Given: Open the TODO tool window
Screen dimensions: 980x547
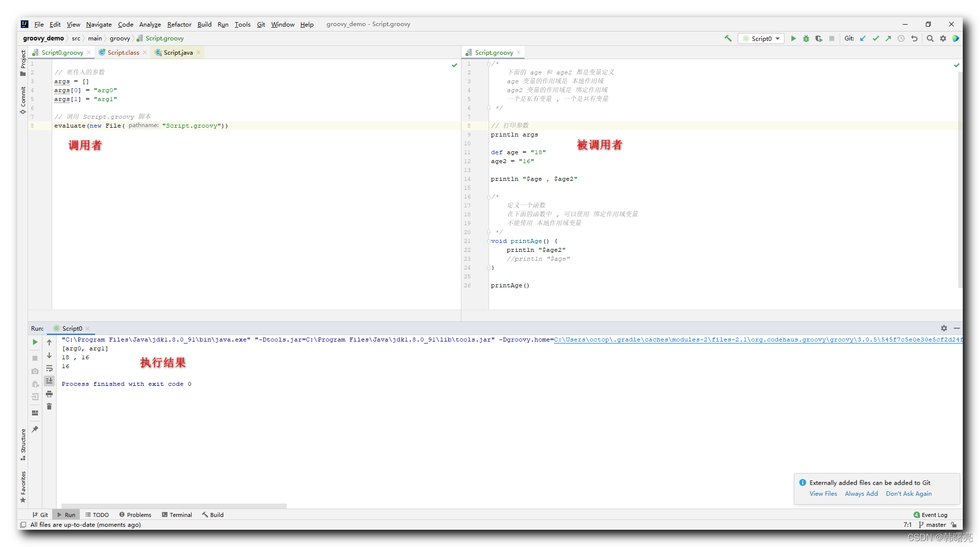Looking at the screenshot, I should click(x=97, y=515).
